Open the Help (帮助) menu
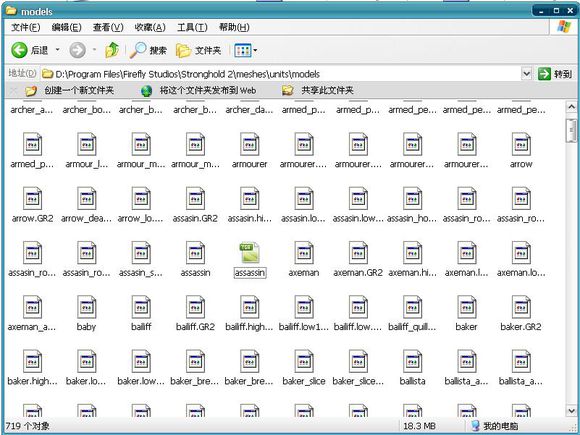Image resolution: width=580 pixels, height=435 pixels. click(x=234, y=27)
